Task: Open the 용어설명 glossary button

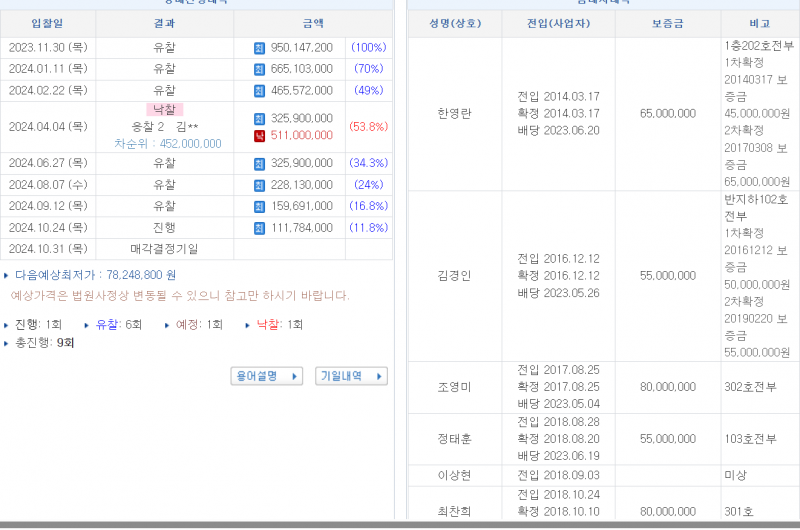Action: pos(266,376)
